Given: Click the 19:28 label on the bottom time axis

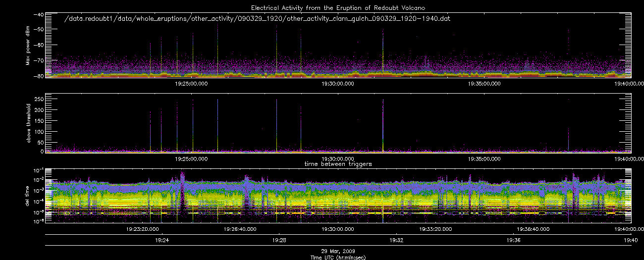Looking at the screenshot, I should click(279, 240).
